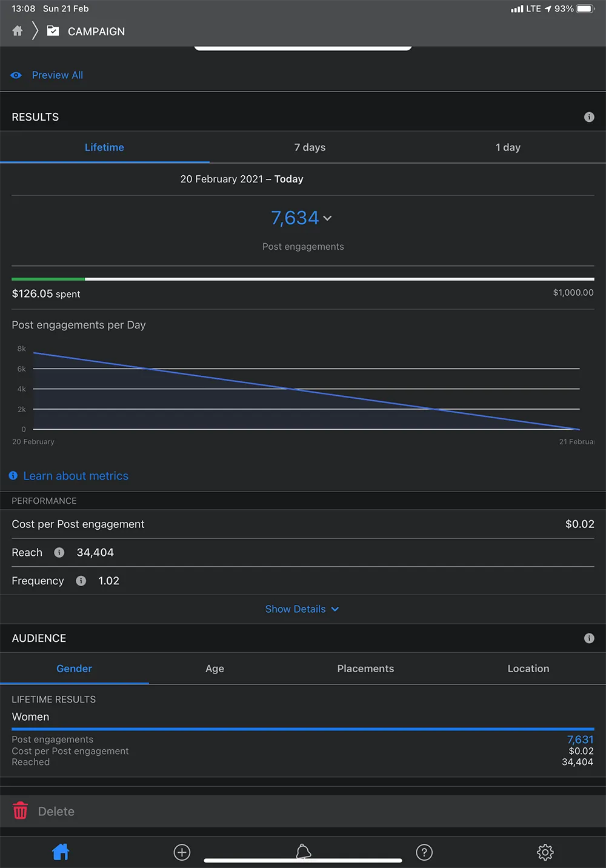The image size is (606, 868).
Task: Select the 7,634 post engagements value
Action: 295,218
